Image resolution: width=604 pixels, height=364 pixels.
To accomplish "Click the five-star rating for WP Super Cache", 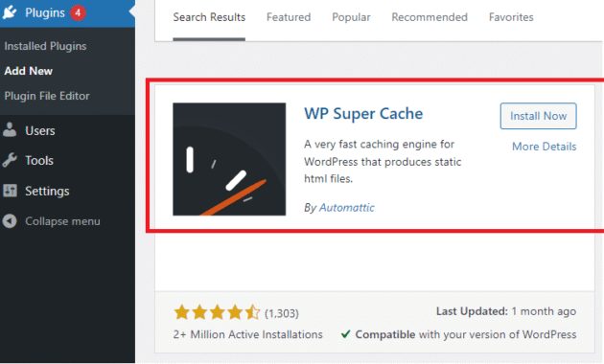I will click(x=217, y=312).
